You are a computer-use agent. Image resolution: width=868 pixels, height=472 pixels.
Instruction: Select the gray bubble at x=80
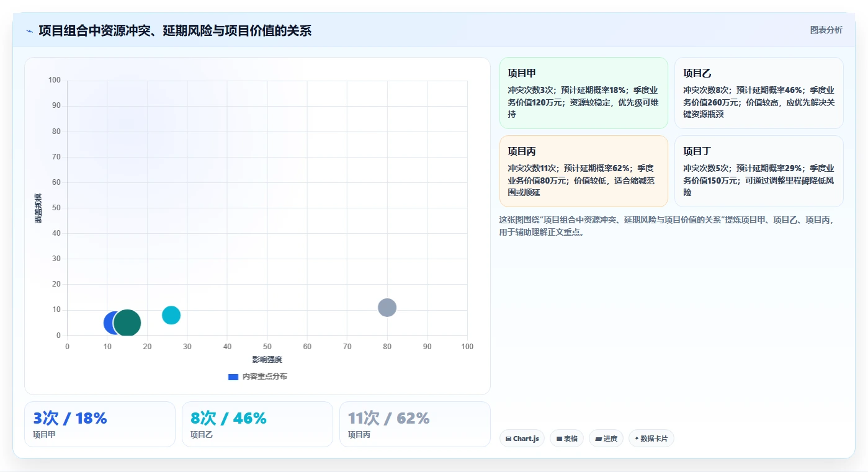[387, 307]
